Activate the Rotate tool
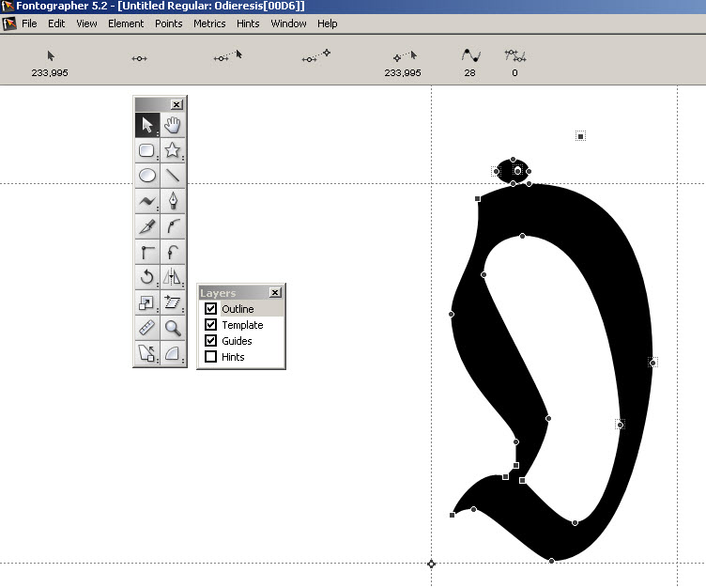 tap(147, 277)
